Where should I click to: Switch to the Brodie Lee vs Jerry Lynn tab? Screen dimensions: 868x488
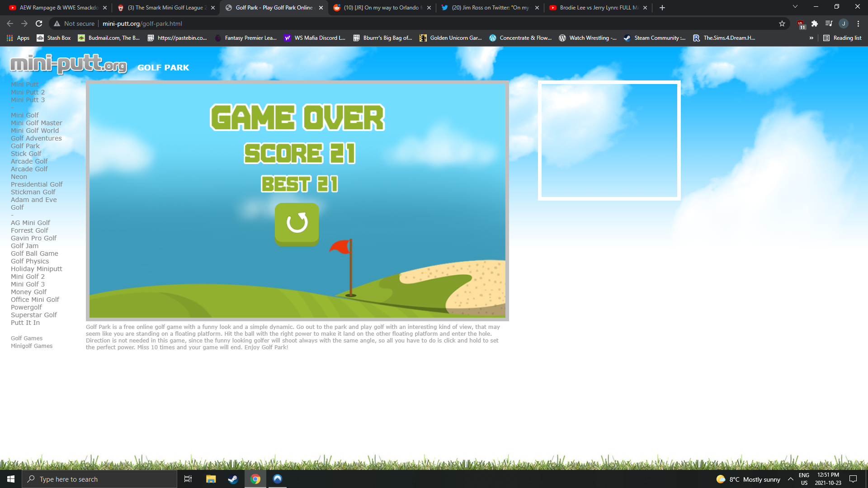coord(598,8)
